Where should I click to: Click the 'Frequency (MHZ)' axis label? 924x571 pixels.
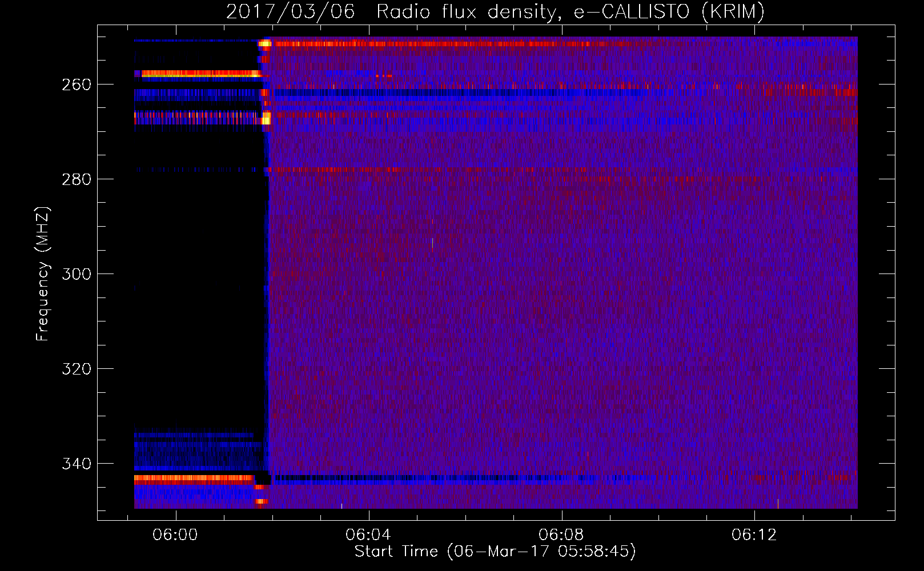[43, 274]
